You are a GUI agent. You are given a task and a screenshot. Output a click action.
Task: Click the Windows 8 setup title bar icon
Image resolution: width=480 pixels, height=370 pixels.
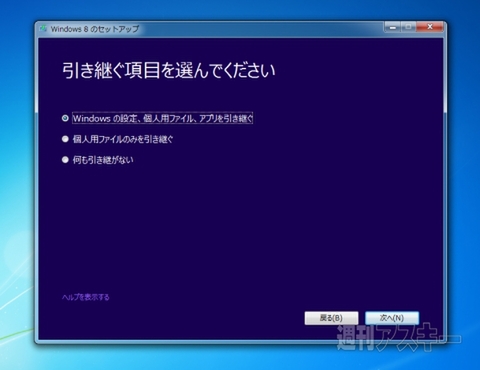tap(44, 29)
